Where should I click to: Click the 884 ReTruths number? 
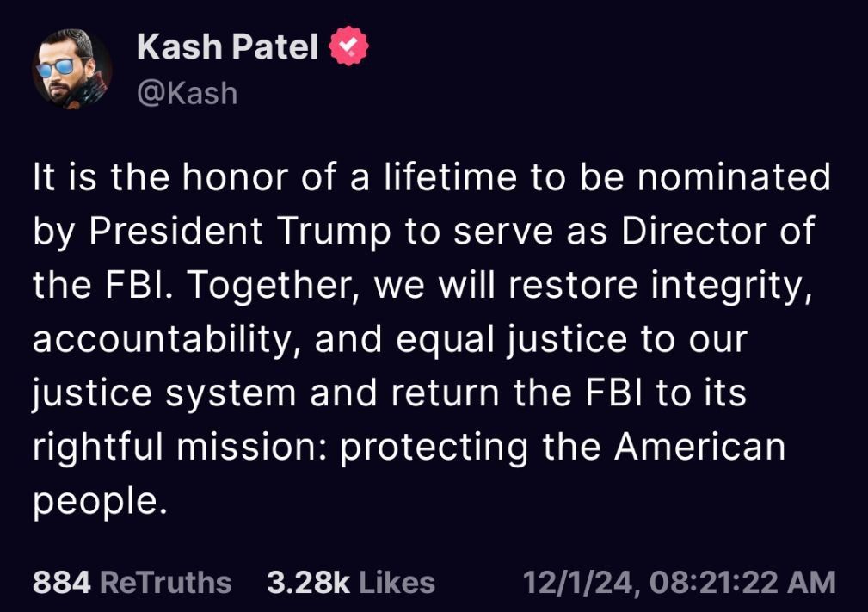pos(61,582)
